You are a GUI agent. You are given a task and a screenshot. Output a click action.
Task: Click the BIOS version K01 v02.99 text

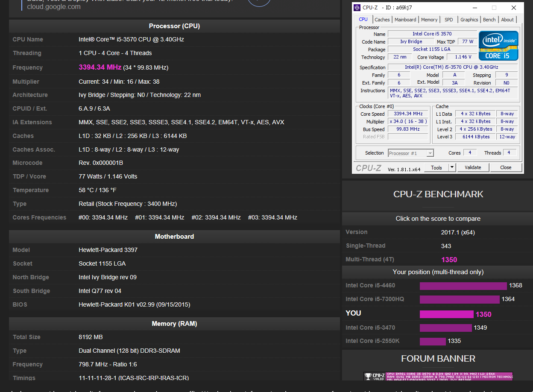[x=135, y=304]
